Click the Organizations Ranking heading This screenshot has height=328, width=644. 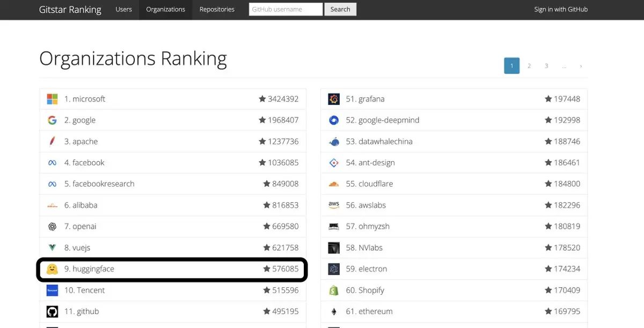click(133, 59)
